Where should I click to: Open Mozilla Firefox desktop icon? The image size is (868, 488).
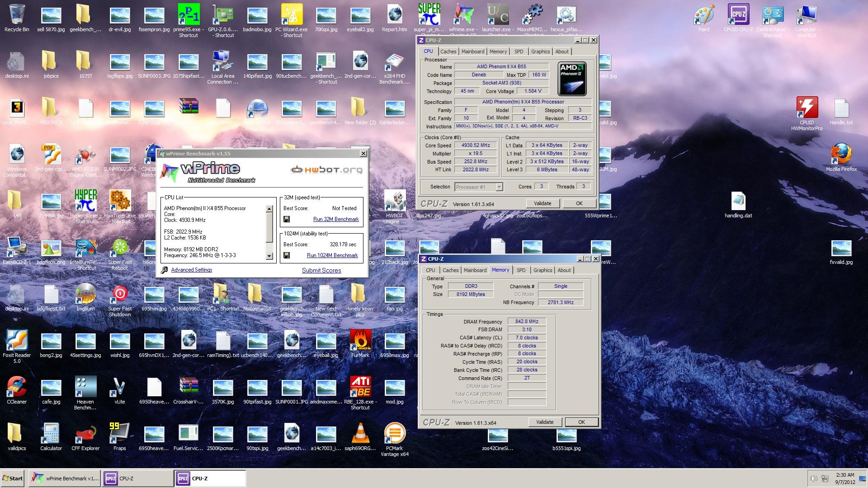click(x=841, y=158)
